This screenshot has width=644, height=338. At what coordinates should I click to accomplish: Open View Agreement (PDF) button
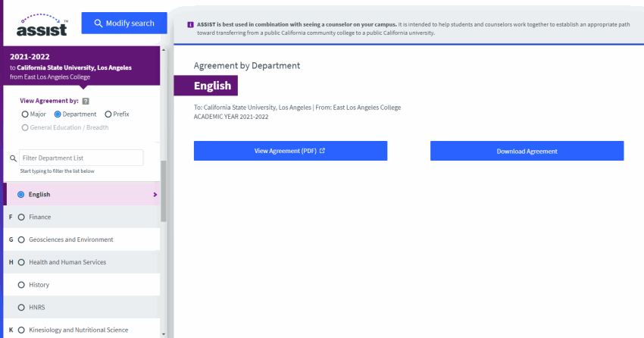(x=290, y=151)
